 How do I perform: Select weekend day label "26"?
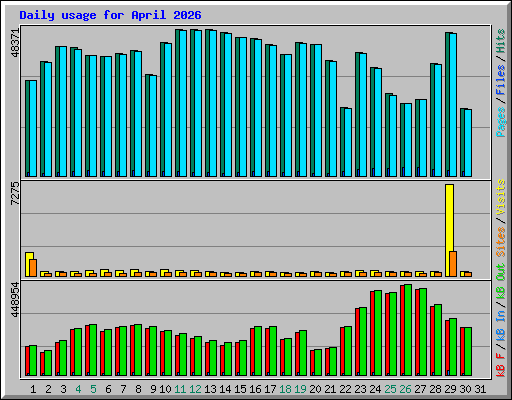point(405,389)
